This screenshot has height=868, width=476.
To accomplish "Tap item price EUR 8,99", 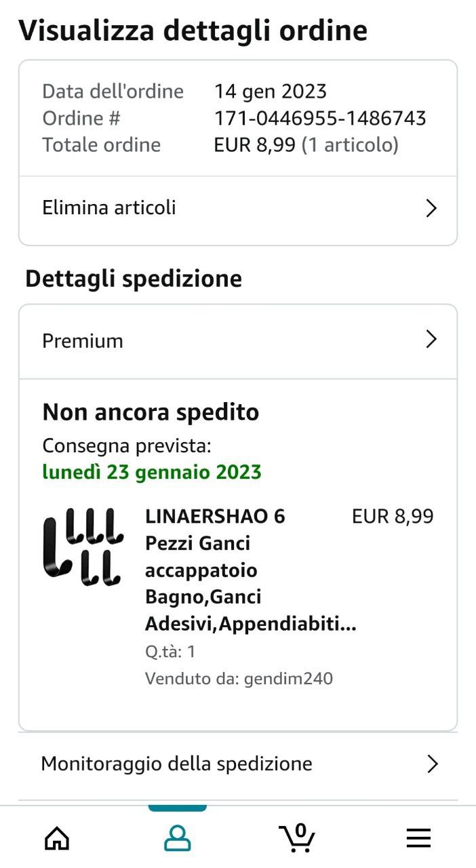I will [x=393, y=517].
